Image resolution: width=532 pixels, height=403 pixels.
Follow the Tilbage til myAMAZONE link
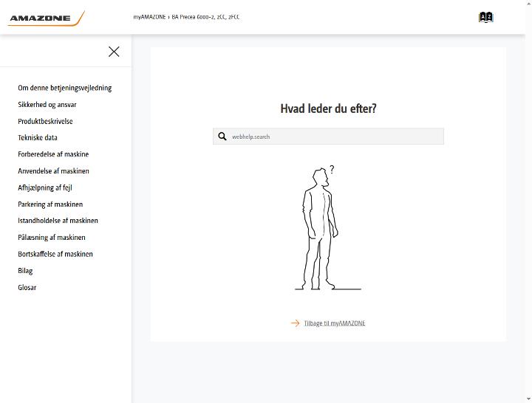coord(335,323)
